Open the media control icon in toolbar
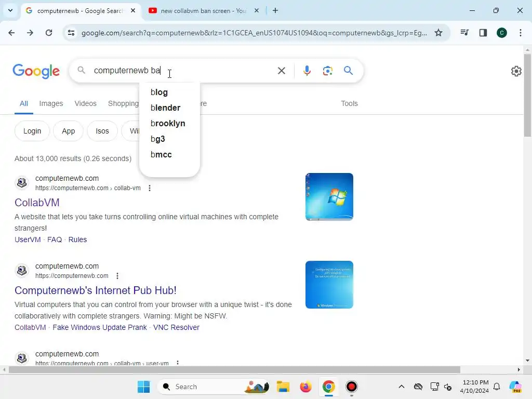This screenshot has width=532, height=399. pyautogui.click(x=464, y=33)
